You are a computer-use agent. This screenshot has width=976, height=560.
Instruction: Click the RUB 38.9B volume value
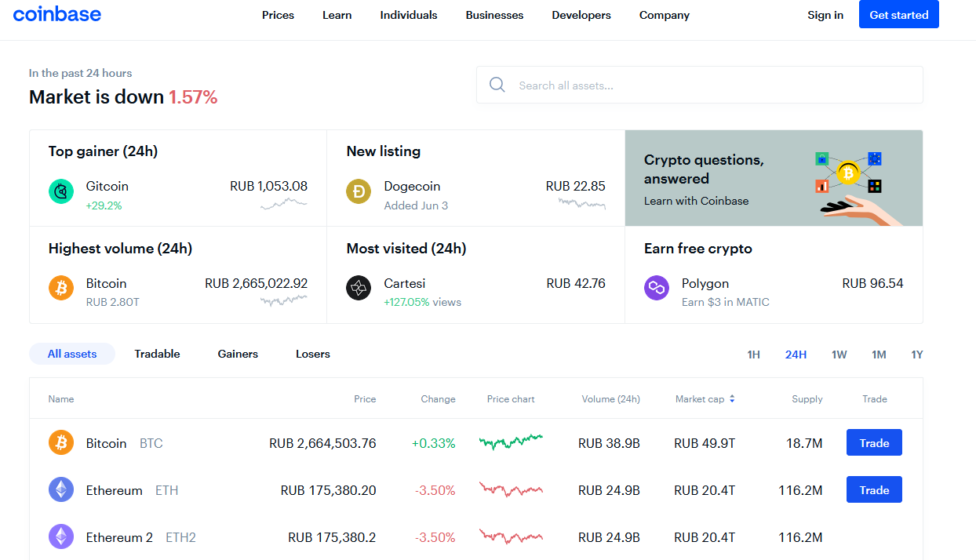click(609, 443)
